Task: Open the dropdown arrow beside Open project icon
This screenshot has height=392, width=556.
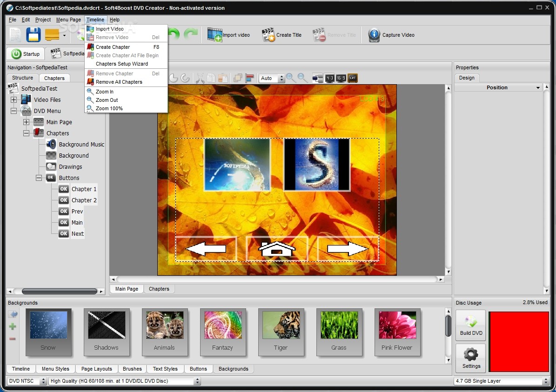Action: 64,35
